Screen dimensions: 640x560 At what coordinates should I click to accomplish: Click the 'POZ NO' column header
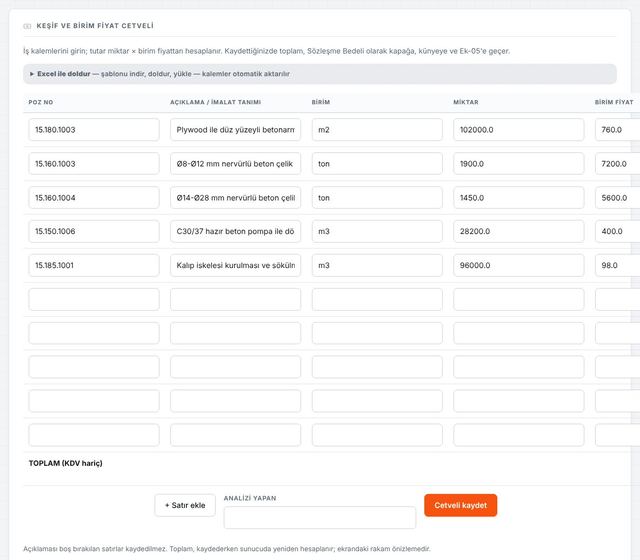(41, 102)
